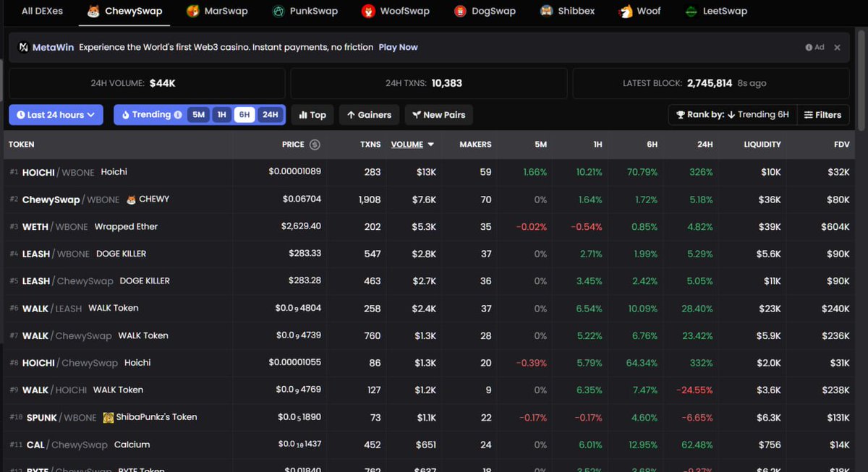Toggle the price currency dollar icon
868x472 pixels.
pos(315,145)
